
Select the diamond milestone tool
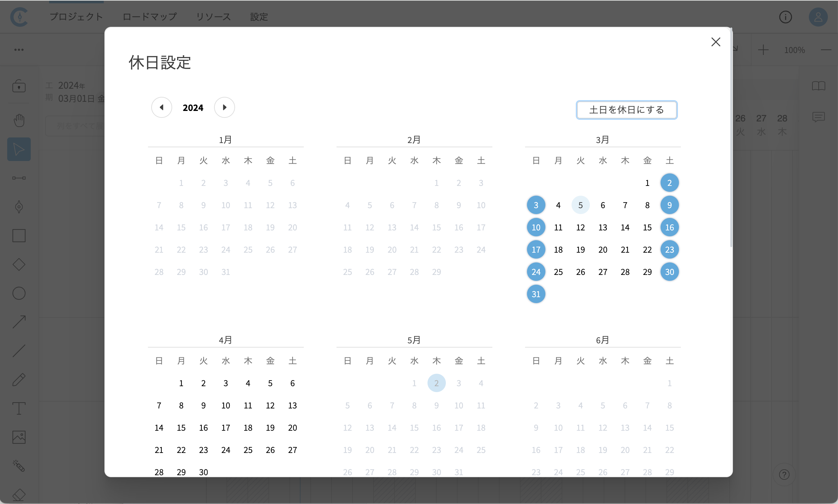tap(19, 264)
